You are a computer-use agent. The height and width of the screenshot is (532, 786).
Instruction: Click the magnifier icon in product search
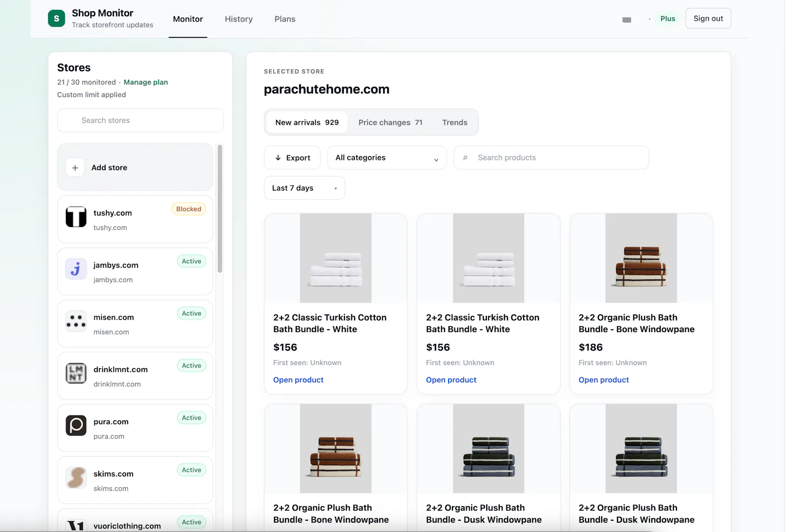[465, 158]
